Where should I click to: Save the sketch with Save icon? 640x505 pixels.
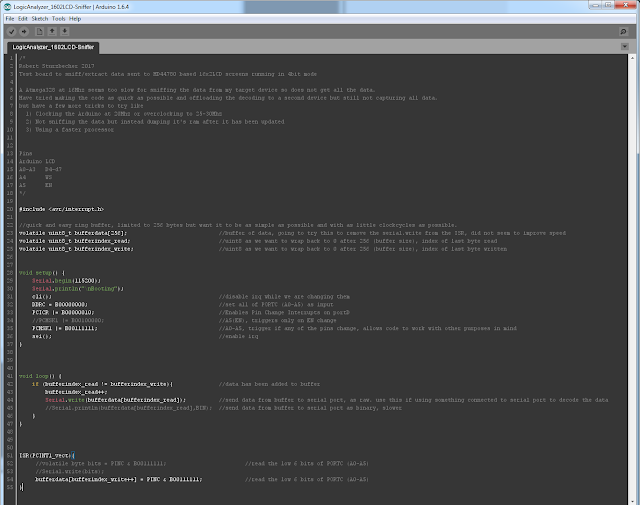(64, 31)
